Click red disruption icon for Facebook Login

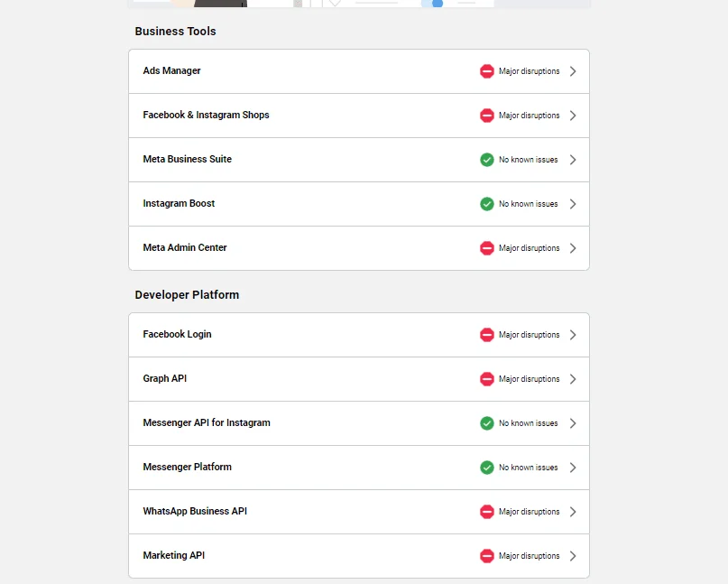point(486,335)
